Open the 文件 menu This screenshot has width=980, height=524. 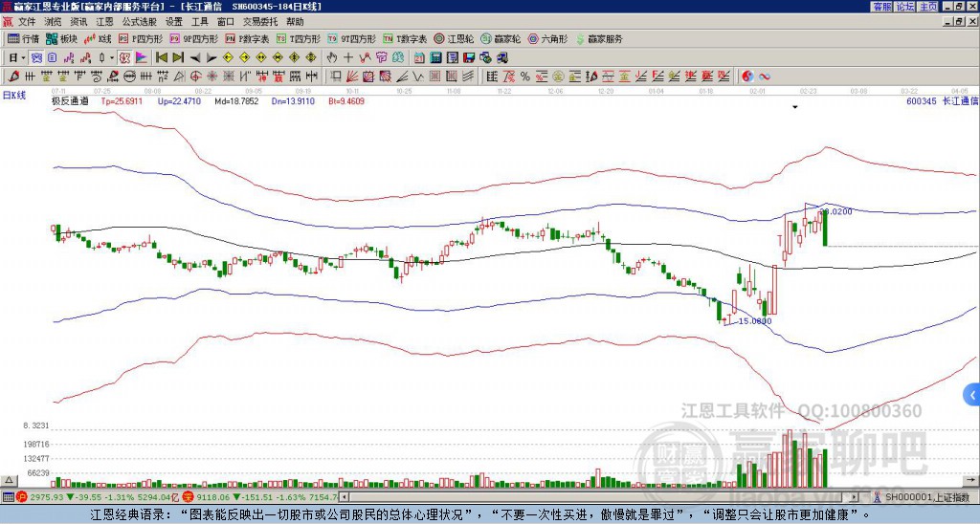tap(27, 22)
